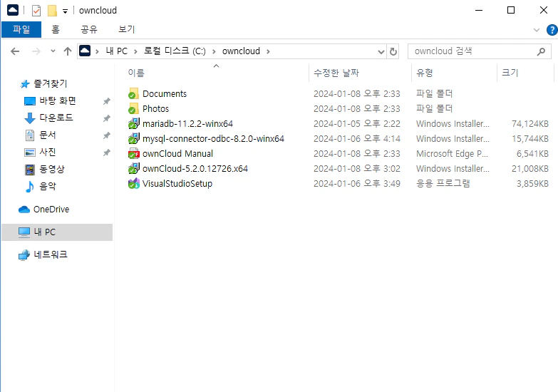The width and height of the screenshot is (558, 392).
Task: Select the Documents file name
Action: point(165,93)
